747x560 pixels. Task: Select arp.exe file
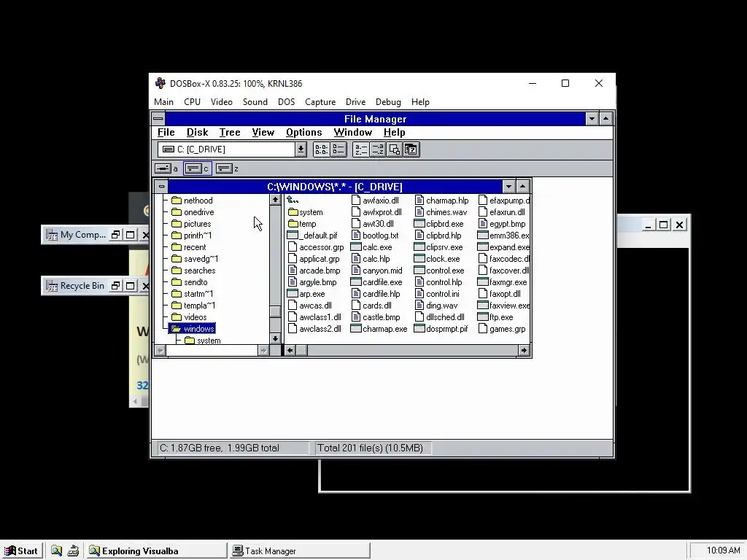point(306,294)
